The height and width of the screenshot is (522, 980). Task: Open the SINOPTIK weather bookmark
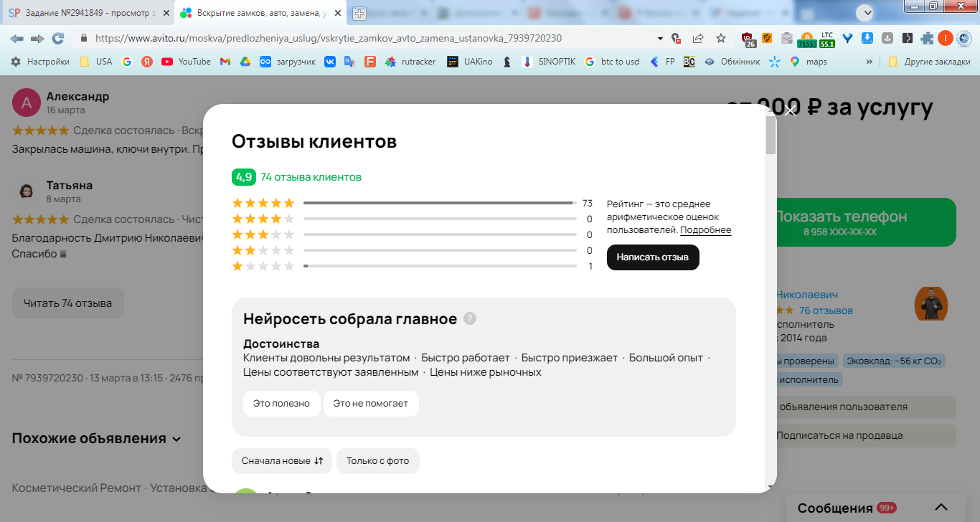[550, 62]
